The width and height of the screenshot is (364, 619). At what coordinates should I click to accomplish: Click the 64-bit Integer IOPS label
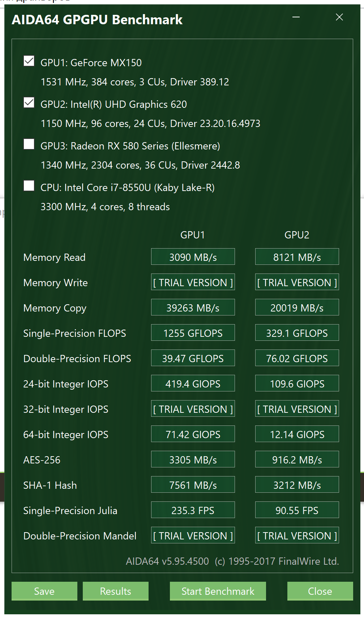[x=66, y=435]
